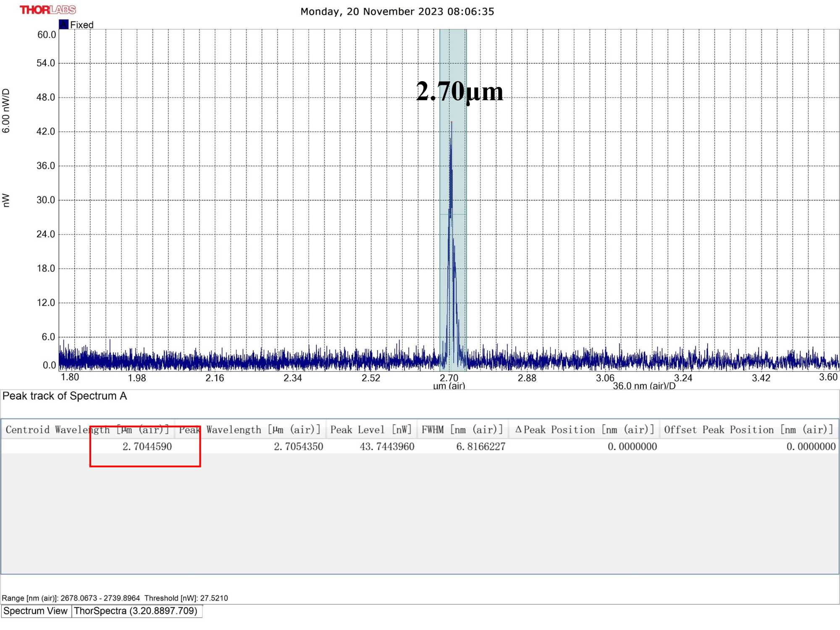The image size is (840, 630).
Task: Click the Δ Peak Position column header
Action: pyautogui.click(x=584, y=430)
